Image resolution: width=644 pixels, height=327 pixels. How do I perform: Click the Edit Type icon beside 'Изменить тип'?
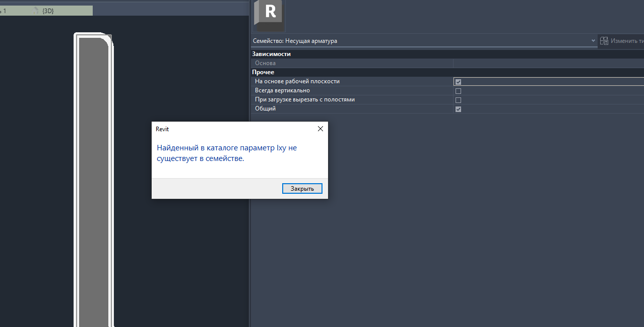(604, 41)
